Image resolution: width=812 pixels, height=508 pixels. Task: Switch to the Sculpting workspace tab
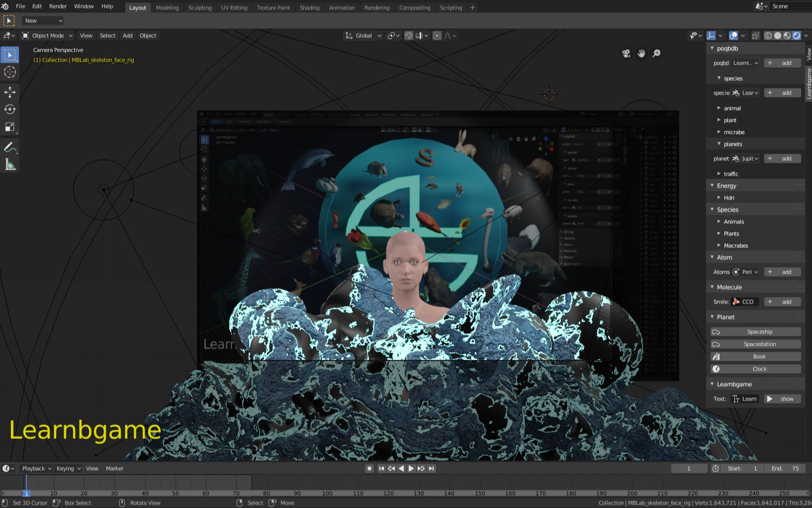tap(200, 7)
